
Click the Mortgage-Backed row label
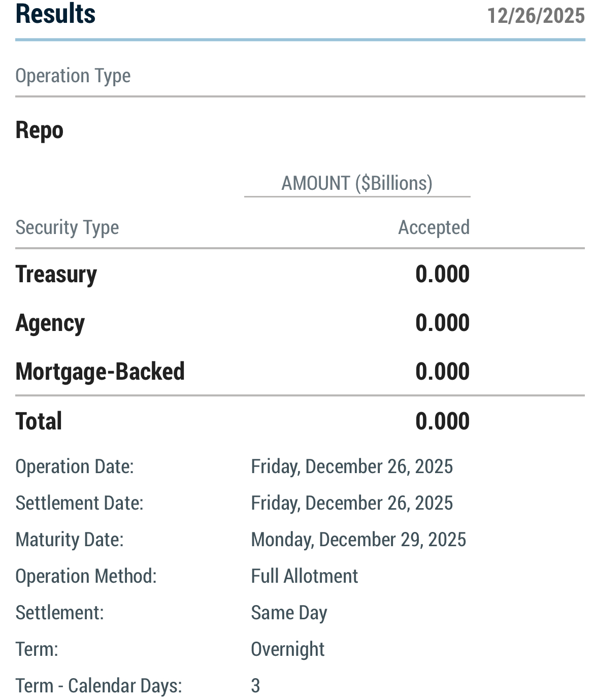(x=100, y=372)
